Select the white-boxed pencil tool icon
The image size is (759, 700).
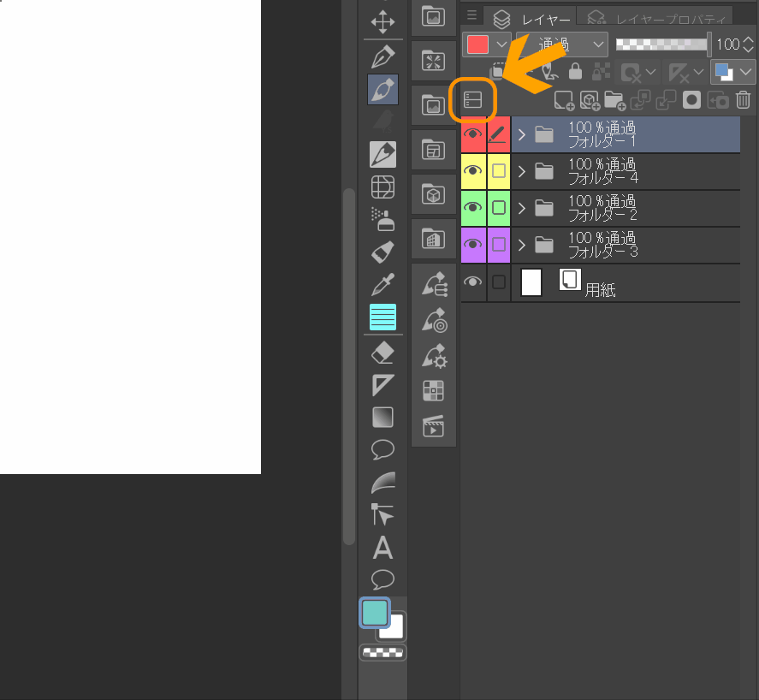point(382,154)
